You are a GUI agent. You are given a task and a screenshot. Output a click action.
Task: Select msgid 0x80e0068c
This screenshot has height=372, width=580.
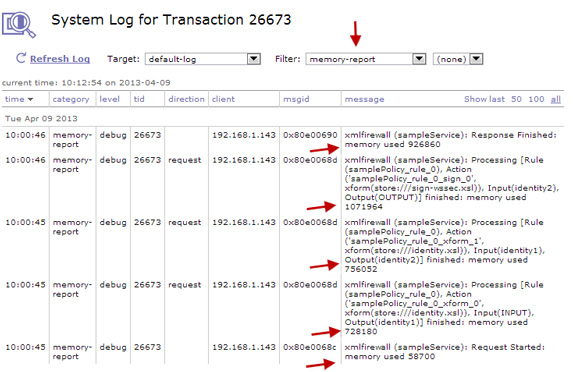pos(310,347)
